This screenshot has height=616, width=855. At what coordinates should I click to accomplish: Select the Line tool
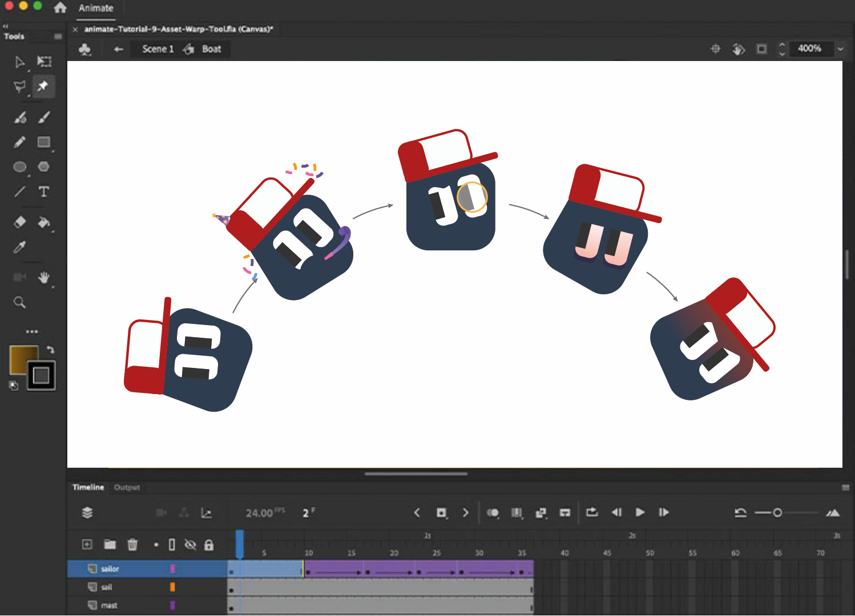click(19, 192)
